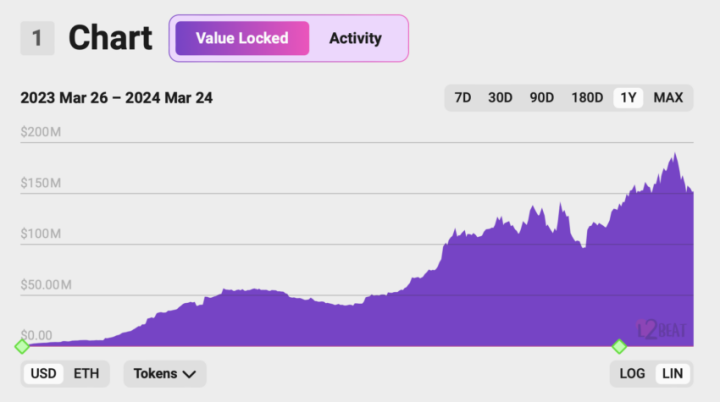
Task: Toggle currency to ETH
Action: click(x=86, y=374)
